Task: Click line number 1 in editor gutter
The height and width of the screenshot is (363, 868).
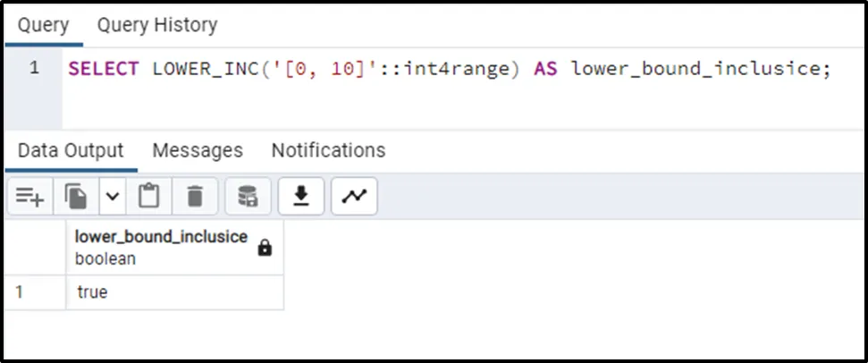Action: (34, 68)
